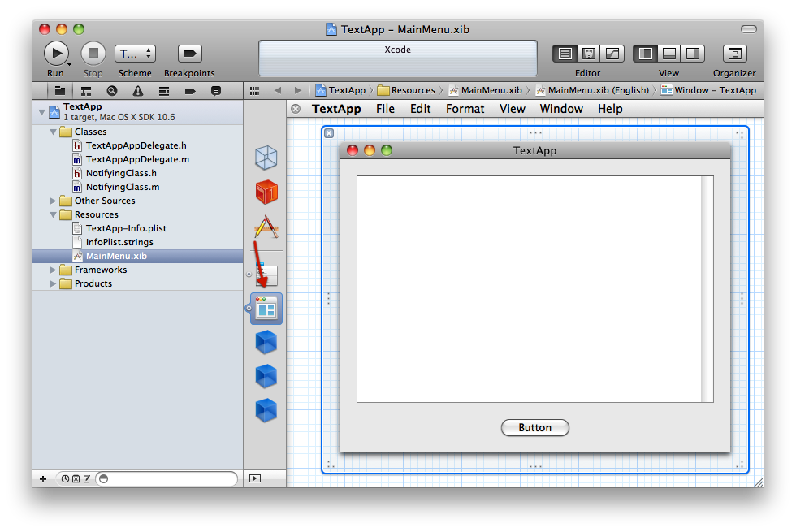Open the Search navigator
The image size is (796, 532).
[112, 91]
